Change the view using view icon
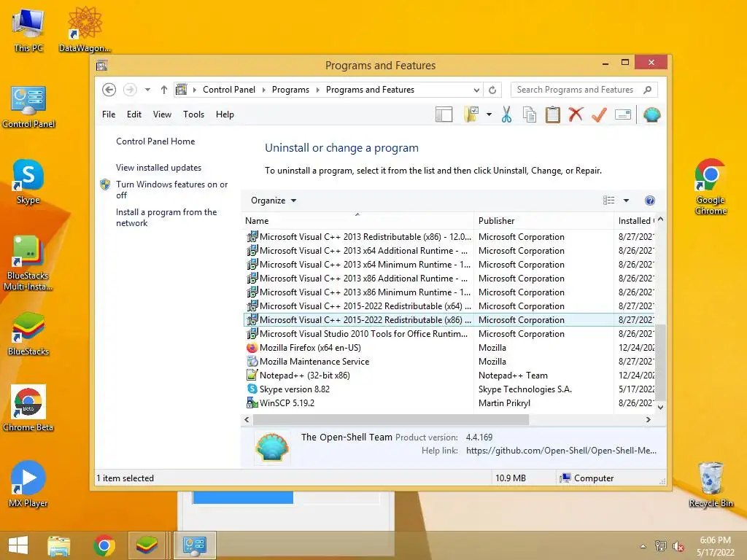This screenshot has height=560, width=747. (609, 201)
